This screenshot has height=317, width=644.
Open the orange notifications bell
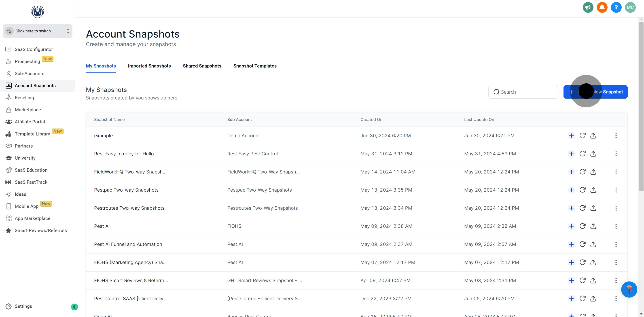click(602, 7)
